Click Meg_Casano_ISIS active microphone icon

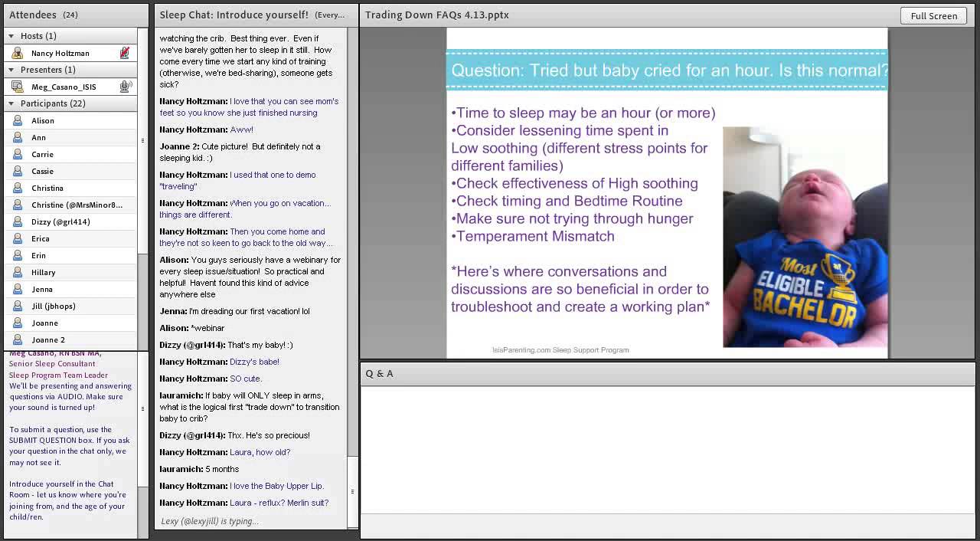[x=125, y=87]
